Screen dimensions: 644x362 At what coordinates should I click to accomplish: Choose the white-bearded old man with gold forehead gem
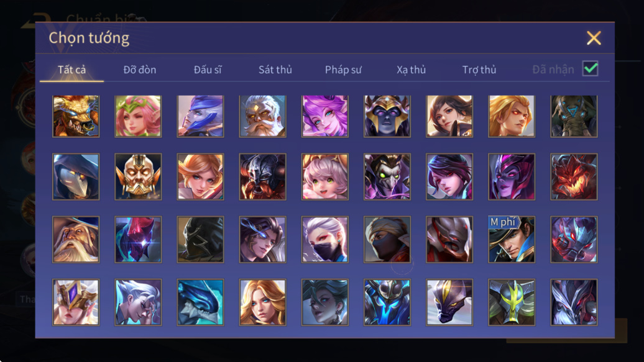[x=262, y=116]
